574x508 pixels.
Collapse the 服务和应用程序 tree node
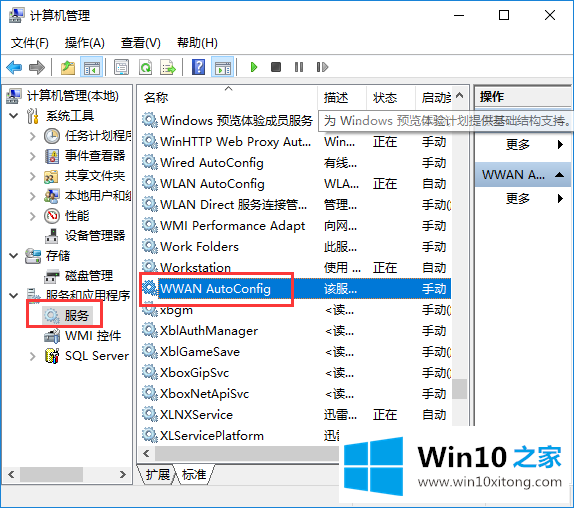(14, 296)
